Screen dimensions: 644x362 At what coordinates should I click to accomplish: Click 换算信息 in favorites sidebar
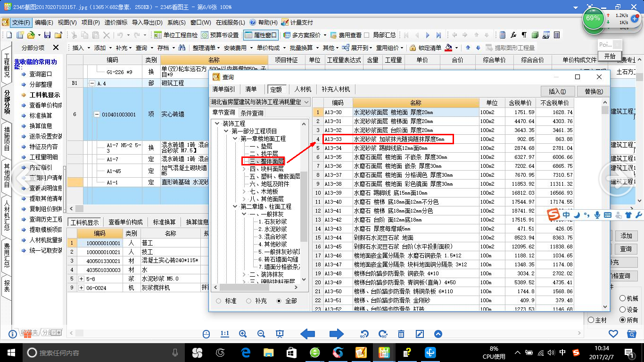point(41,126)
